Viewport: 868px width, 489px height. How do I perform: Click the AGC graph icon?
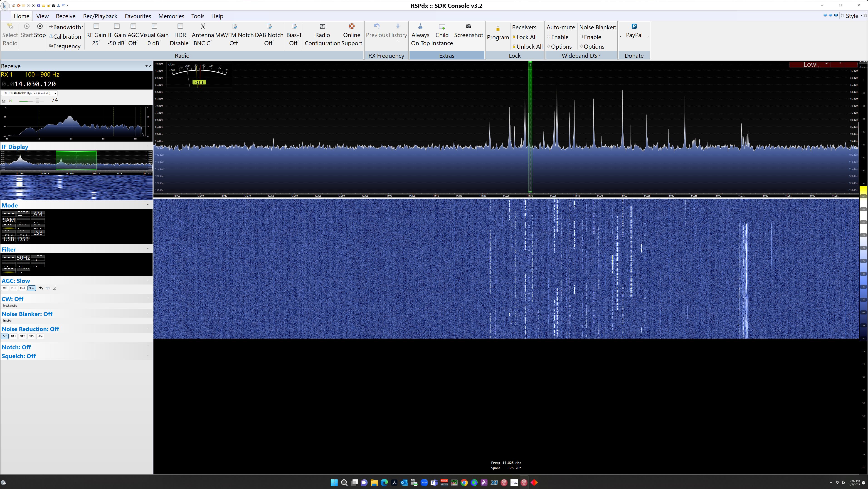pyautogui.click(x=54, y=288)
